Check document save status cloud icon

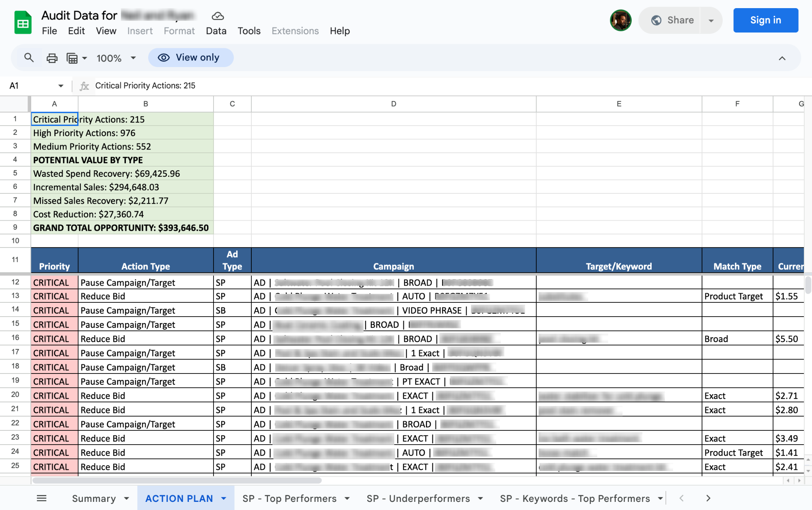(217, 16)
